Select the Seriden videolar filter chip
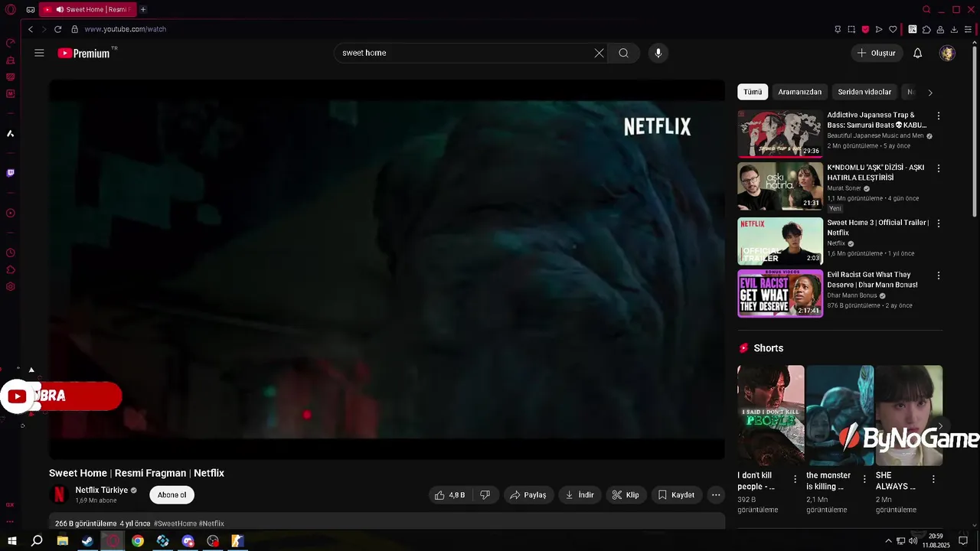This screenshot has width=980, height=551. 864,92
